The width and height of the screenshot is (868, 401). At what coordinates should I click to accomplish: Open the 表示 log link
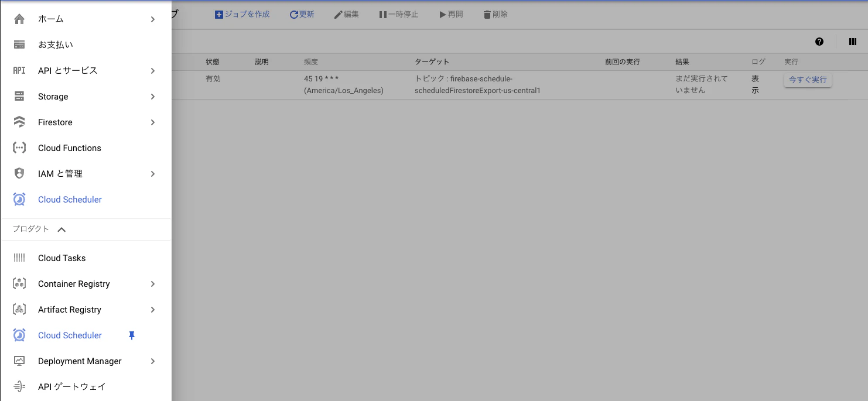click(756, 84)
